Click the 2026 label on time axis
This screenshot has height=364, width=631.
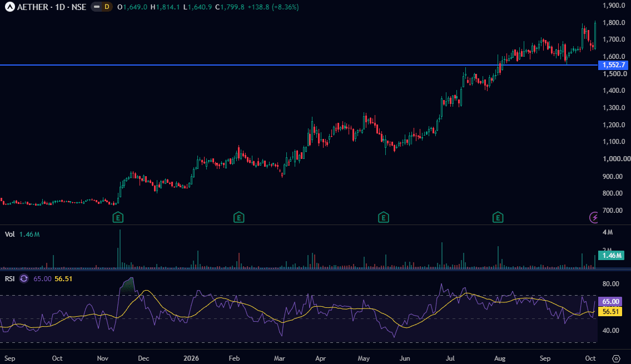[191, 358]
